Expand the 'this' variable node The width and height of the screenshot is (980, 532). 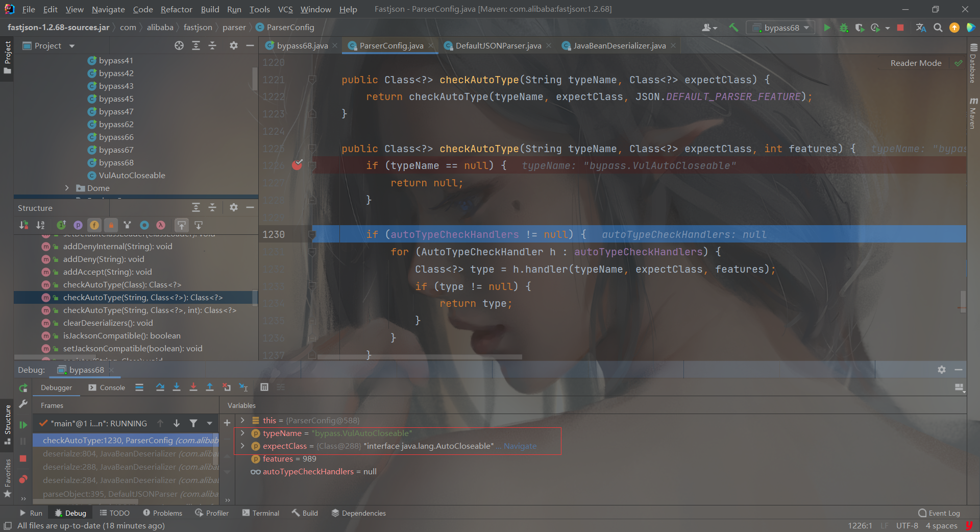click(242, 420)
